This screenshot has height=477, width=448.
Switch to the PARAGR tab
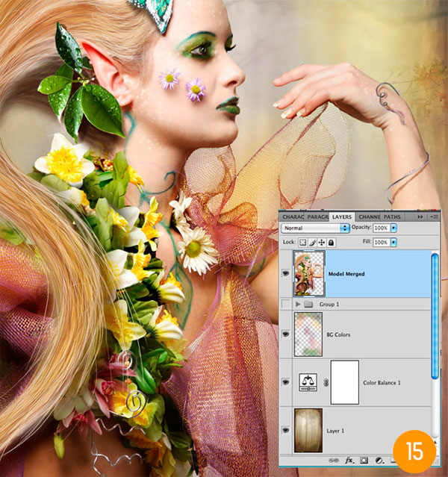(317, 217)
